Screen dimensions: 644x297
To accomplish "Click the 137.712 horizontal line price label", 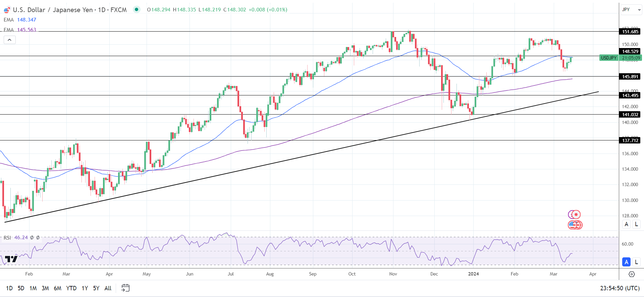I will point(630,140).
